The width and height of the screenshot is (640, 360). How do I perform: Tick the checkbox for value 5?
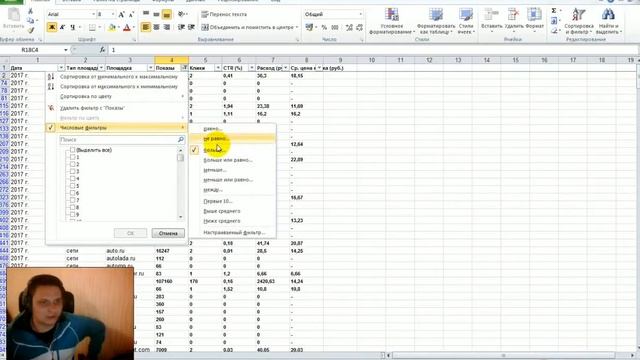[x=73, y=186]
